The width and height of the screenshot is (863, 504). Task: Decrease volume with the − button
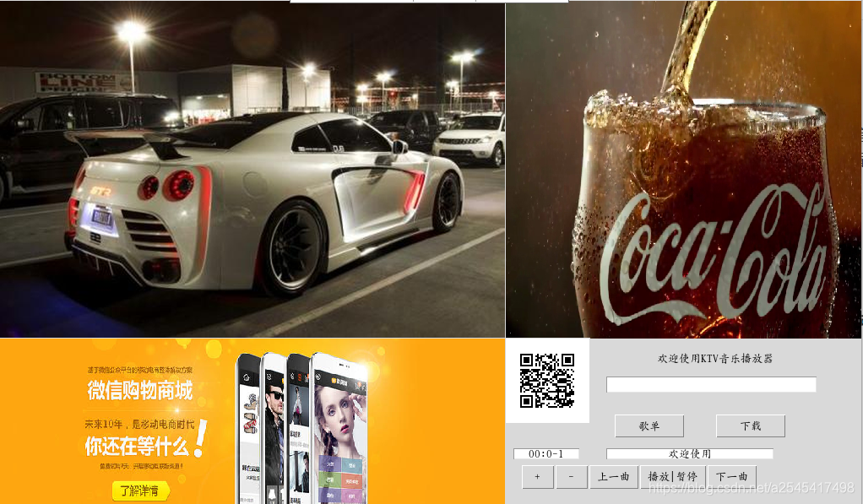572,476
